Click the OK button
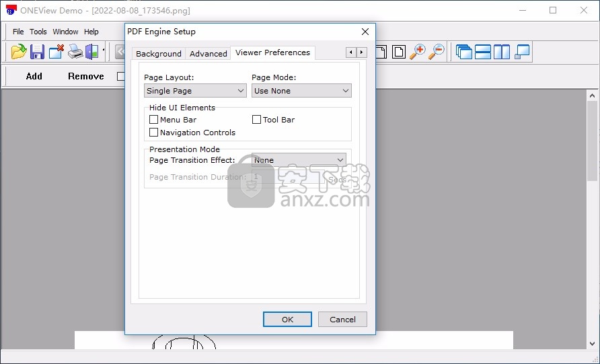 tap(287, 319)
